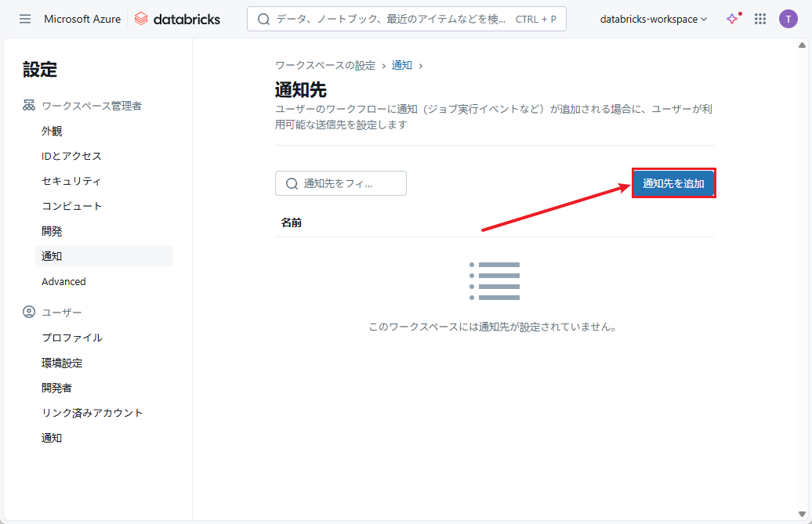
Task: Click the ワークスペースの設定 breadcrumb
Action: pyautogui.click(x=325, y=65)
